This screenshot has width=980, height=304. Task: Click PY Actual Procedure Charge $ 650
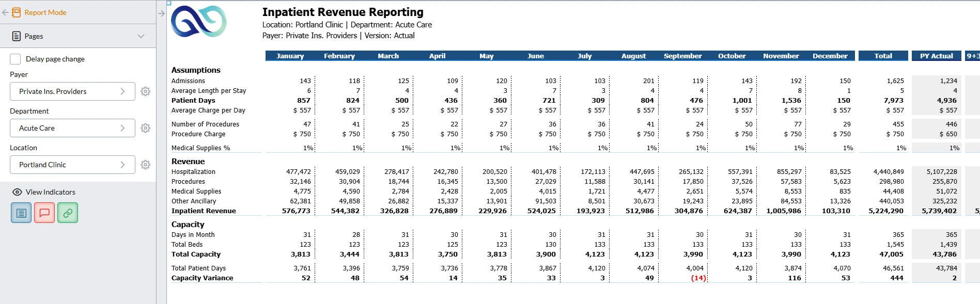(948, 134)
